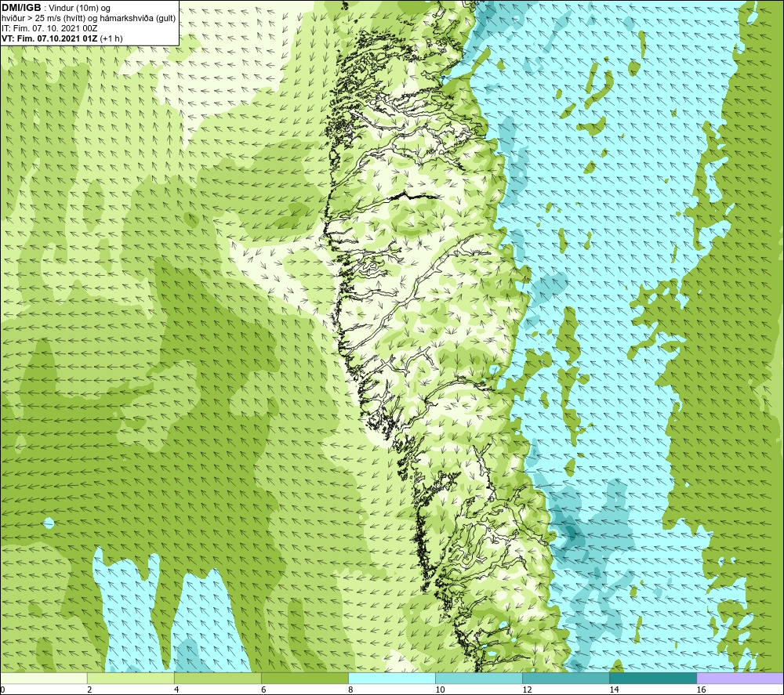Click the 4–6 m/s green scale segment
The height and width of the screenshot is (695, 784).
[x=218, y=678]
